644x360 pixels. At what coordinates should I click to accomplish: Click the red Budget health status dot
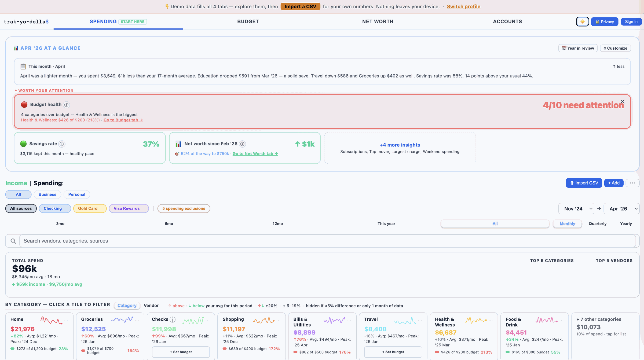(x=24, y=105)
